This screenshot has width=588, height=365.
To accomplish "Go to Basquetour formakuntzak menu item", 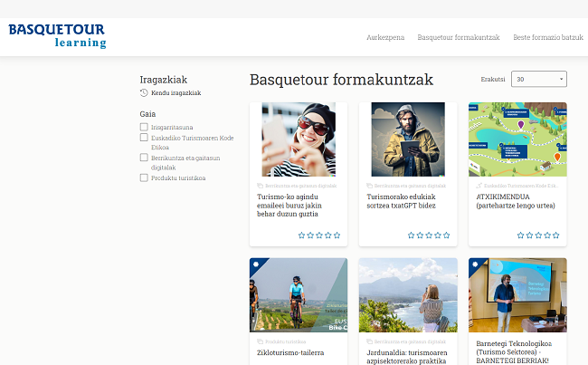I will point(458,37).
